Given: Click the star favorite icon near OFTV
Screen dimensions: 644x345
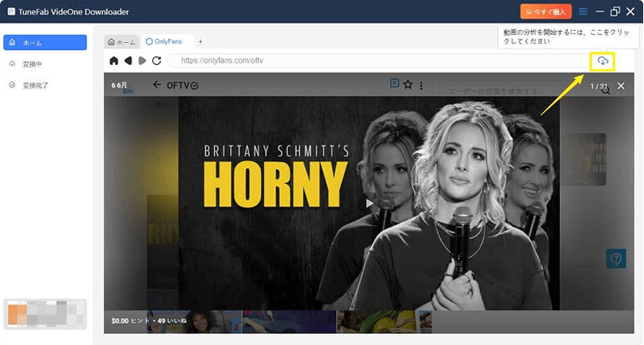Looking at the screenshot, I should coord(408,85).
